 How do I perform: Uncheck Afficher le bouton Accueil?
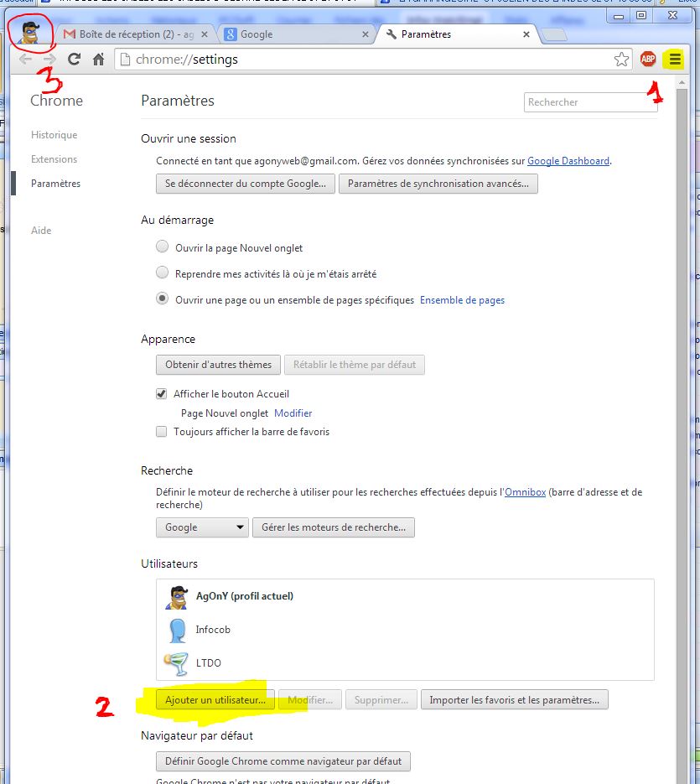click(x=161, y=393)
